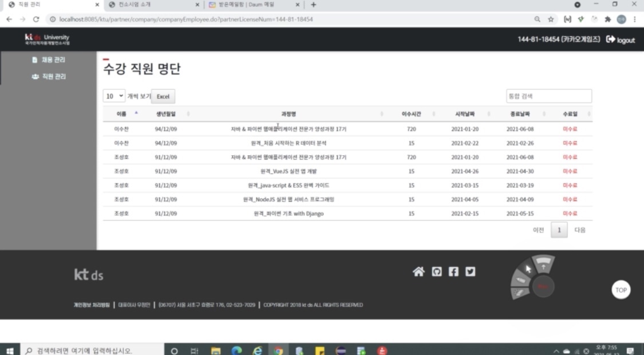Open 채용 관리 in the sidebar
The height and width of the screenshot is (355, 644).
click(x=49, y=60)
